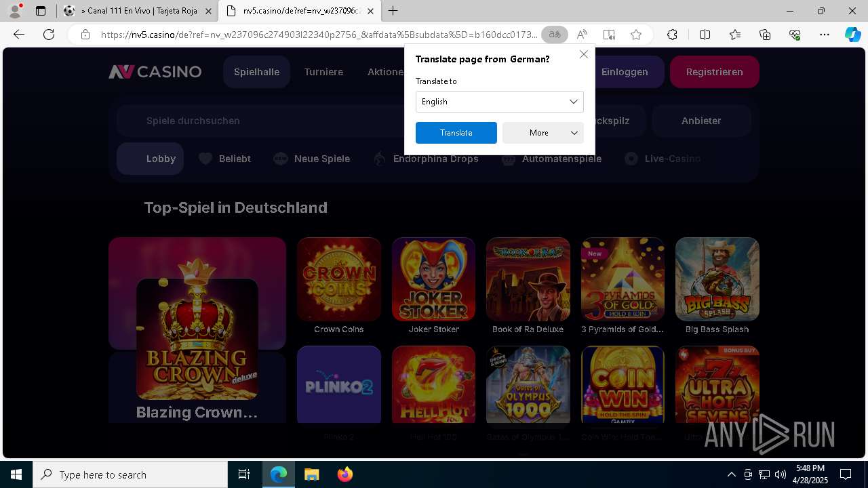
Task: Open File Explorer from the taskbar
Action: click(x=311, y=474)
